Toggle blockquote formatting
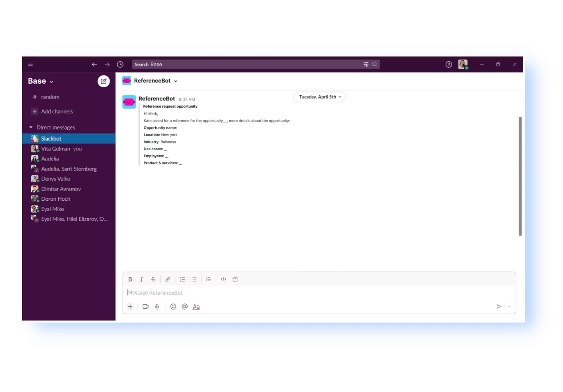 pos(209,279)
